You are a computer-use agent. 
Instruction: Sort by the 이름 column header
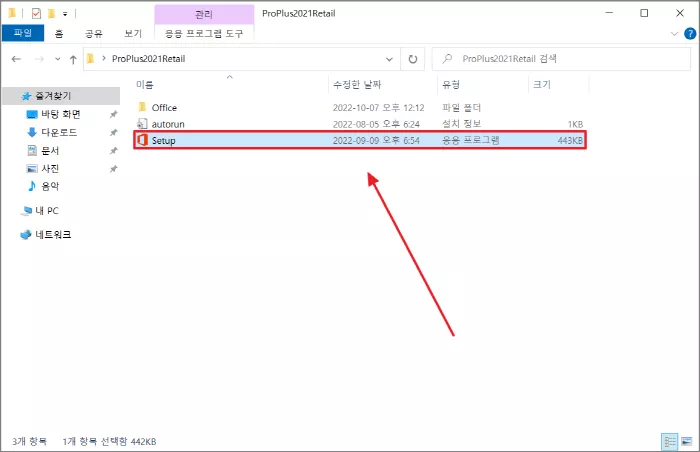[145, 84]
